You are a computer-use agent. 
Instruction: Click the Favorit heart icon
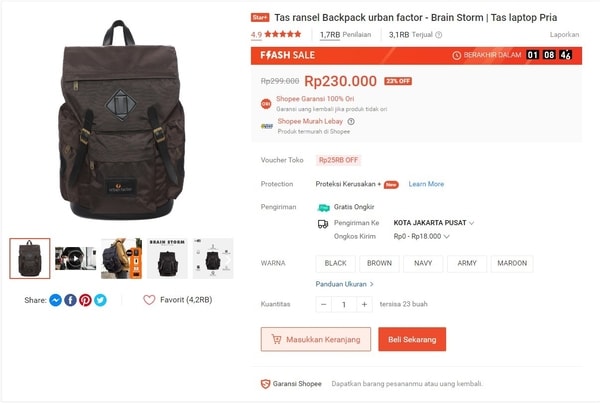[x=149, y=300]
